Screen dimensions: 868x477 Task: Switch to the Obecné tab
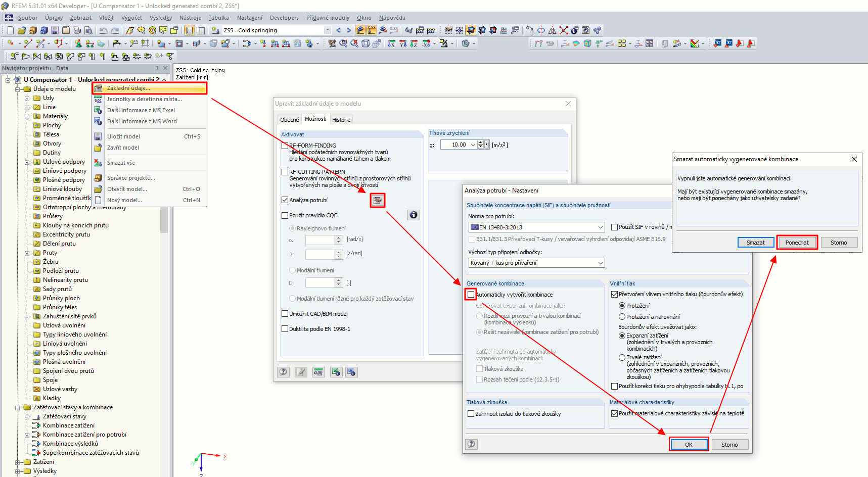[x=290, y=120]
